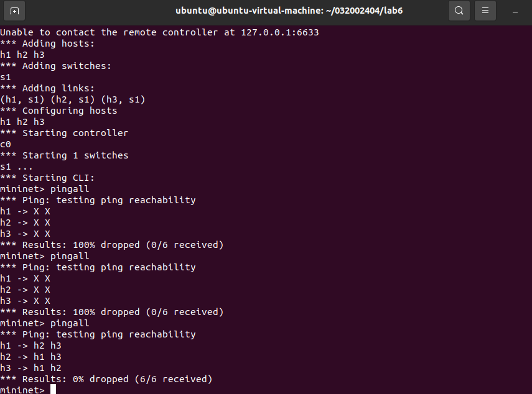Click the first pingall command

pos(70,189)
